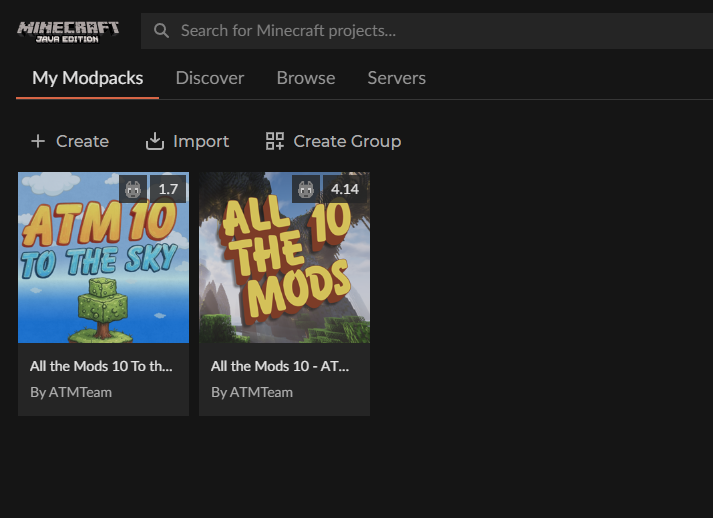Image resolution: width=713 pixels, height=518 pixels.
Task: Click the search magnifier icon
Action: tap(161, 31)
